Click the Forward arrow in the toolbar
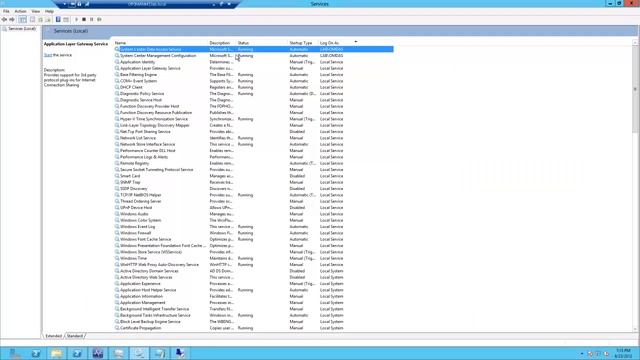The height and width of the screenshot is (360, 640). [12, 20]
